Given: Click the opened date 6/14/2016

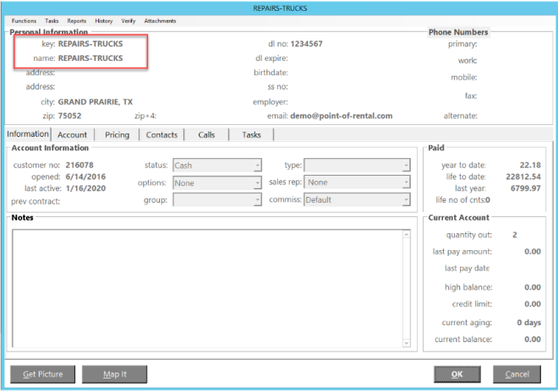Looking at the screenshot, I should (x=85, y=177).
